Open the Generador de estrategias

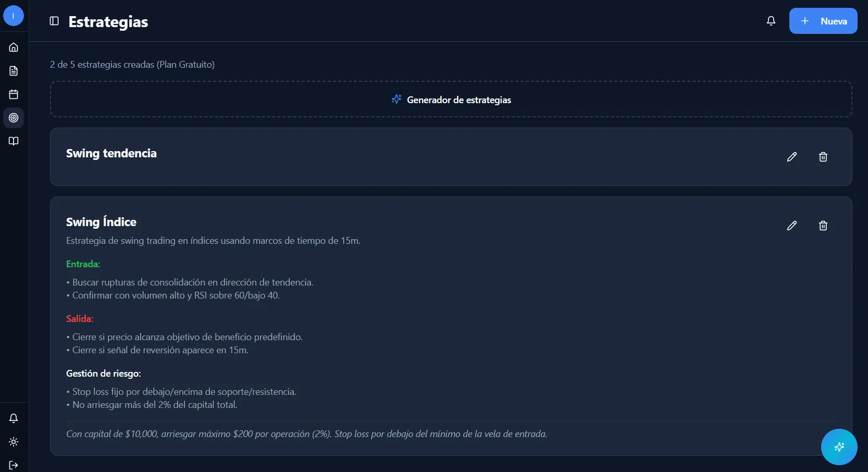coord(451,100)
